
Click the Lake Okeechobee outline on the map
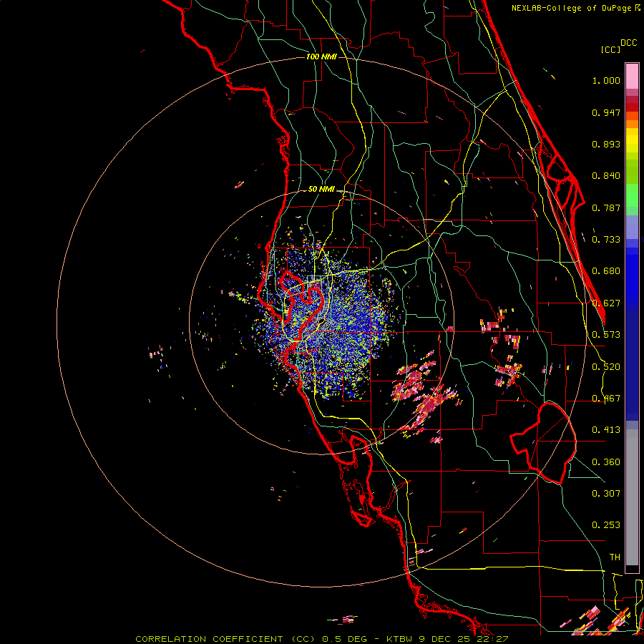(544, 443)
